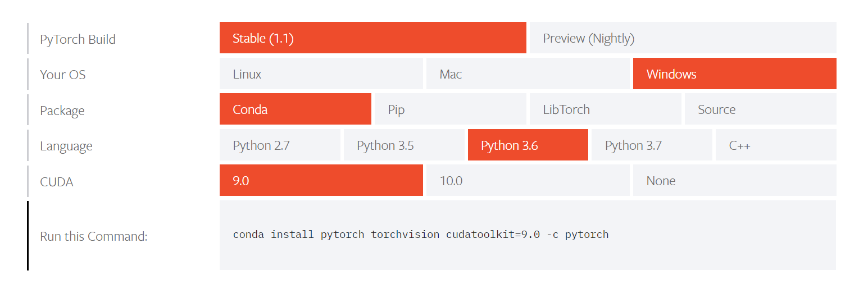
Task: Select Python 3.6 language
Action: 528,145
